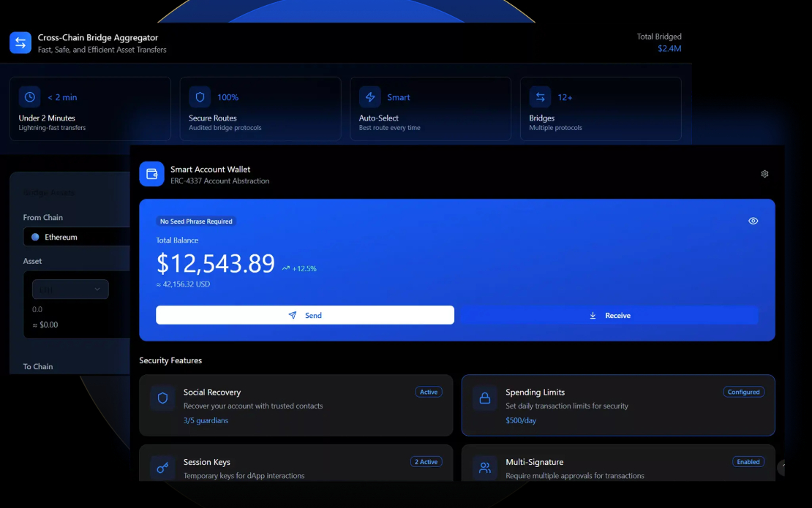Click the Ethereum chain icon dot
Image resolution: width=812 pixels, height=508 pixels.
tap(35, 237)
